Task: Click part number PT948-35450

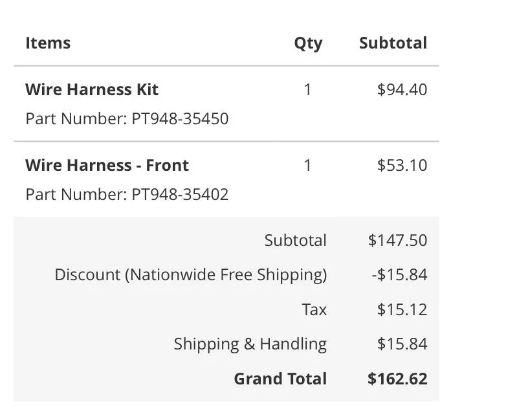Action: point(180,118)
